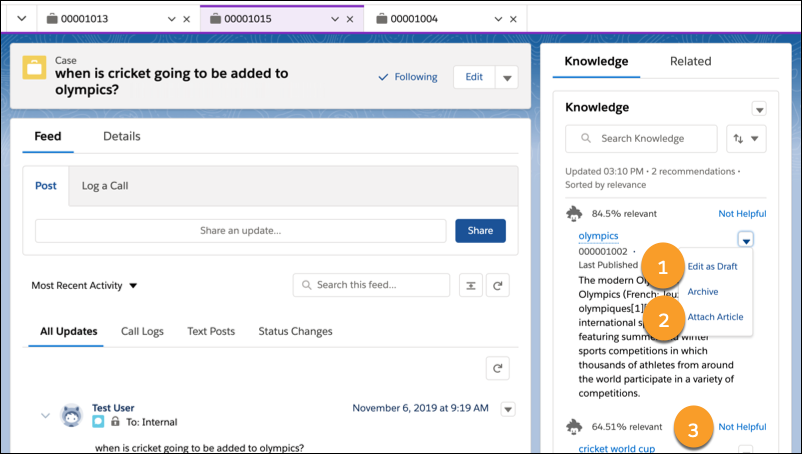This screenshot has height=454, width=802.
Task: Select the Feed tab
Action: pyautogui.click(x=48, y=137)
